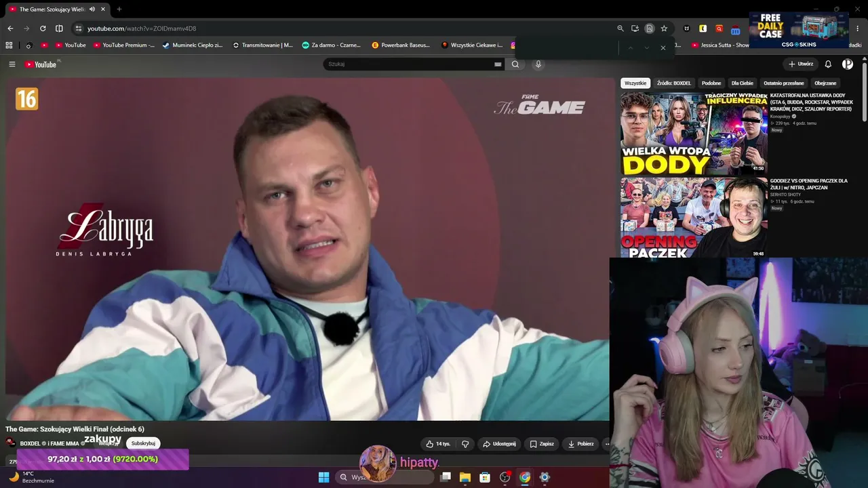Reload the YouTube page
This screenshot has width=868, height=488.
(43, 28)
